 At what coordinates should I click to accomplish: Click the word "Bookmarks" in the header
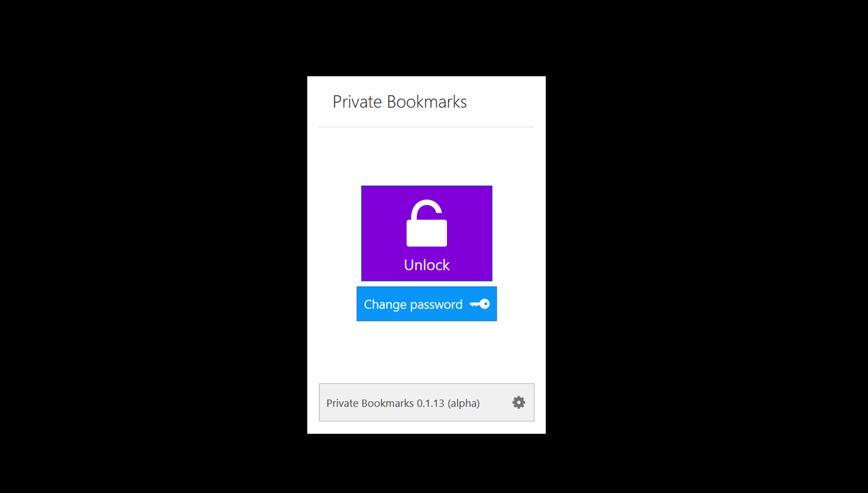coord(427,102)
